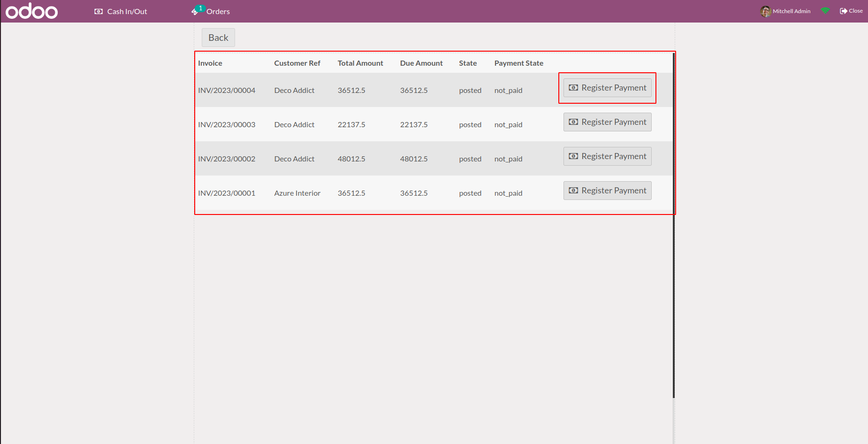This screenshot has height=444, width=868.
Task: Click the vertical scrollbar of the invoice list
Action: 674,225
